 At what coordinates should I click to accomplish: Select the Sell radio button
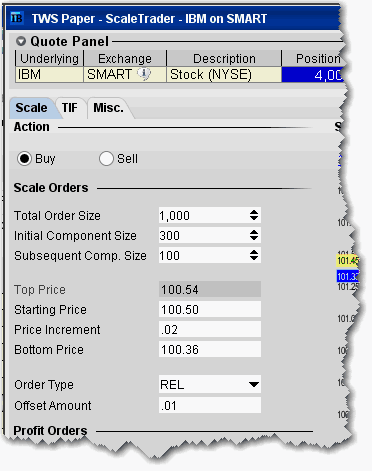point(106,159)
